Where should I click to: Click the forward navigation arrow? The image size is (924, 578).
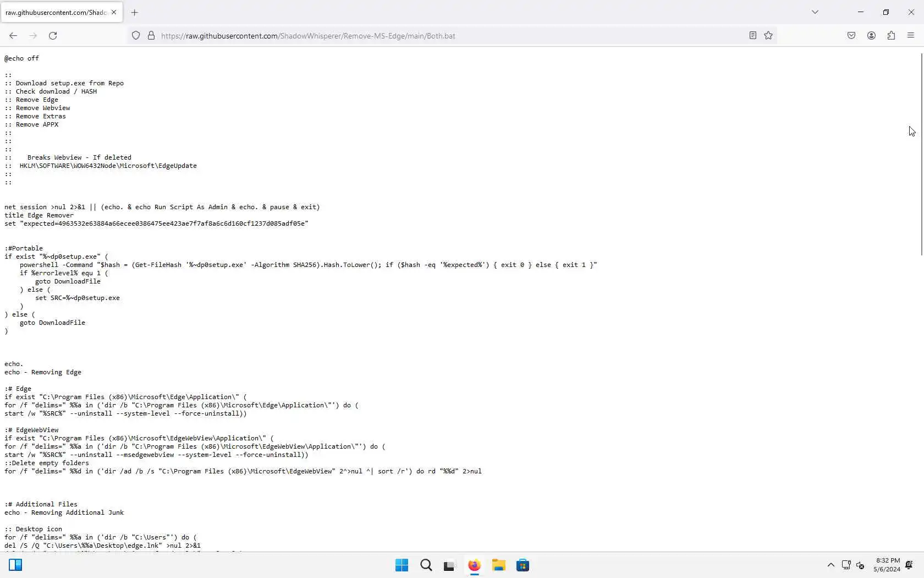point(33,36)
